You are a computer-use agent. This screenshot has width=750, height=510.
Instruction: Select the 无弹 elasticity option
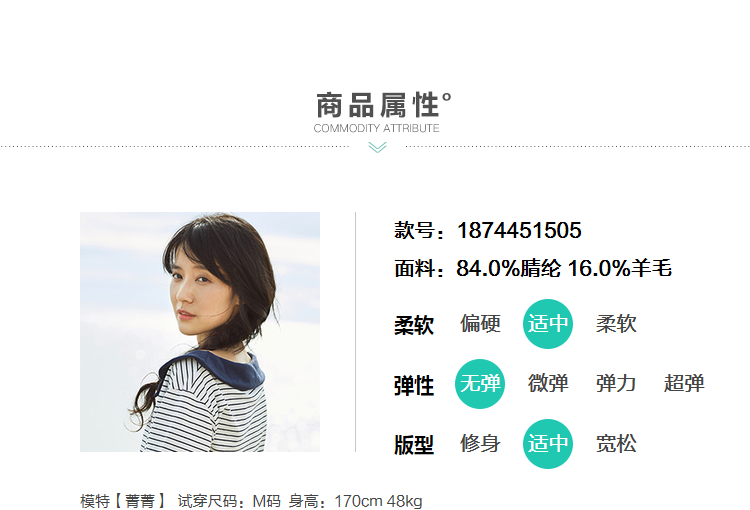[x=480, y=384]
